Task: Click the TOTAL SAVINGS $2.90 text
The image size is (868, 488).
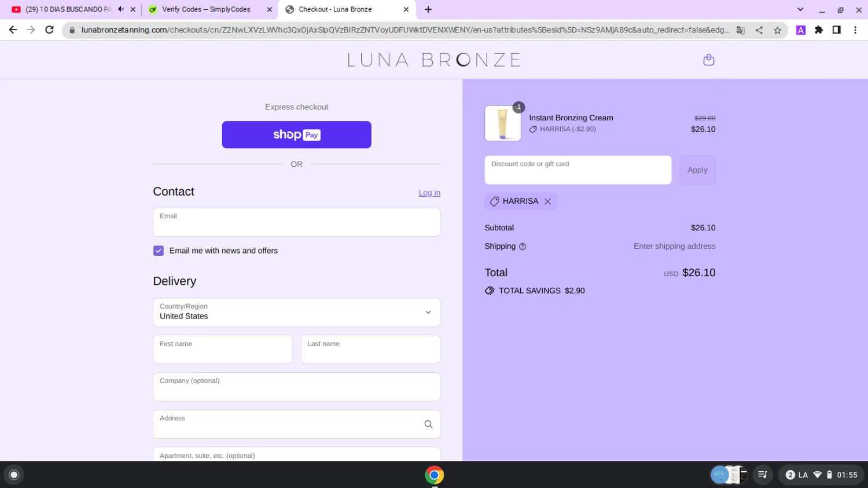Action: tap(542, 291)
